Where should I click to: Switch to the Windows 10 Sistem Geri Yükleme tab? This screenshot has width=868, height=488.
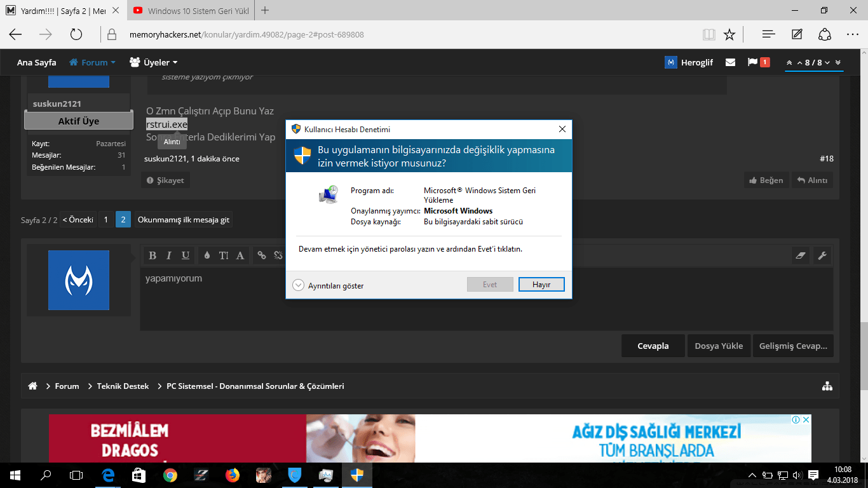192,11
